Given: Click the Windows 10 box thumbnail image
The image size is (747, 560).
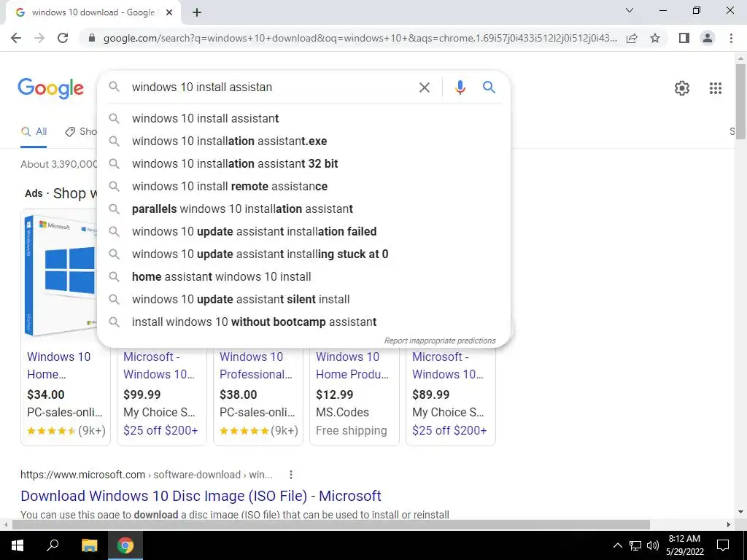Looking at the screenshot, I should [61, 275].
